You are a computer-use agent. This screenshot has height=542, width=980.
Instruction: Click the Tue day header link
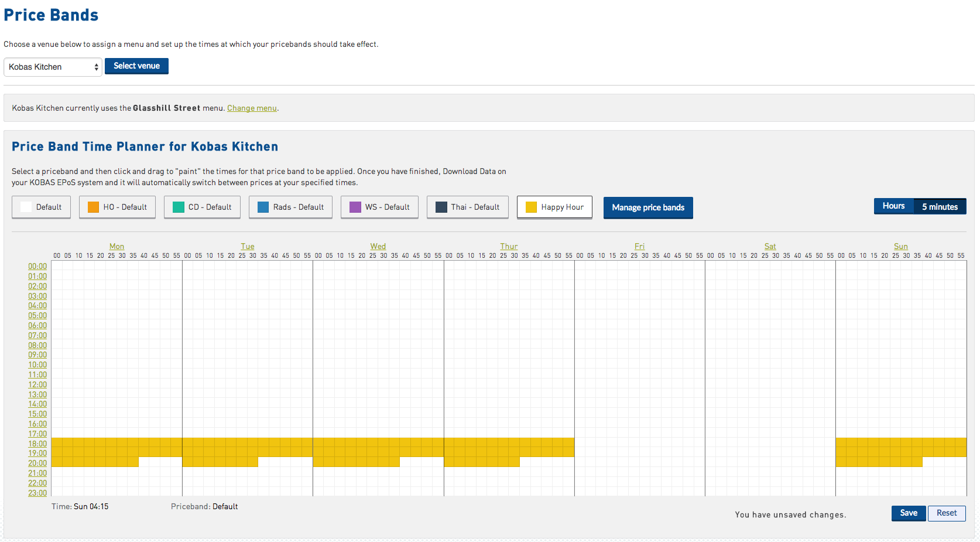248,247
